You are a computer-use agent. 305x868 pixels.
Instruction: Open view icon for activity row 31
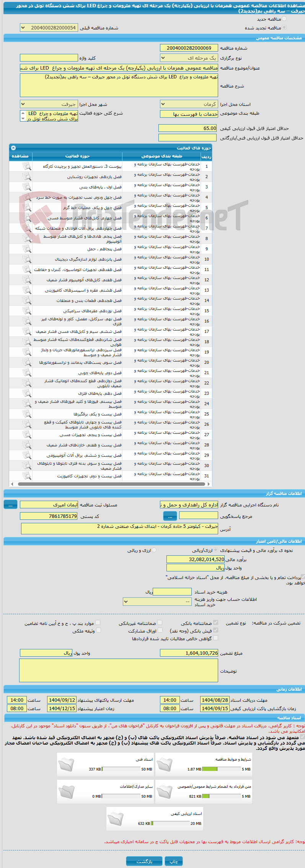point(26,476)
